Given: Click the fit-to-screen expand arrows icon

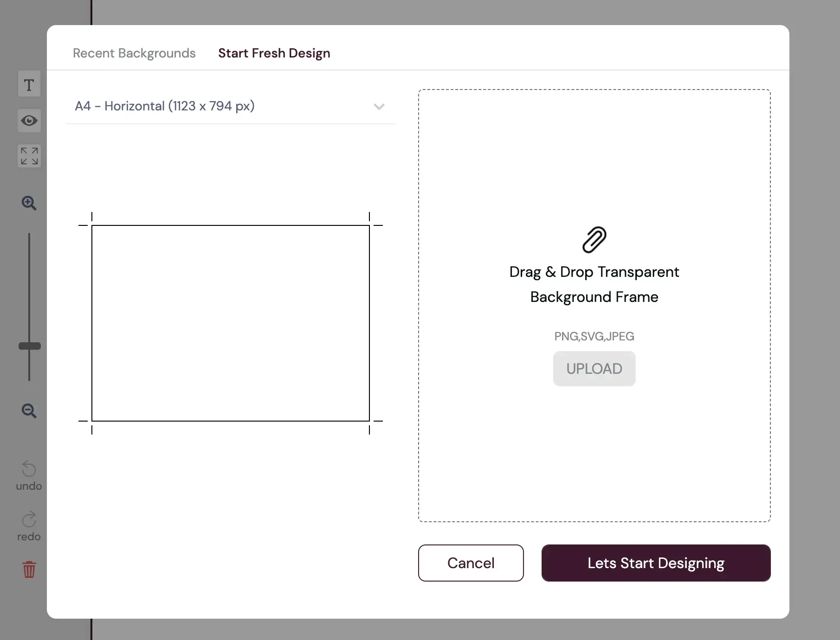Looking at the screenshot, I should pyautogui.click(x=29, y=156).
